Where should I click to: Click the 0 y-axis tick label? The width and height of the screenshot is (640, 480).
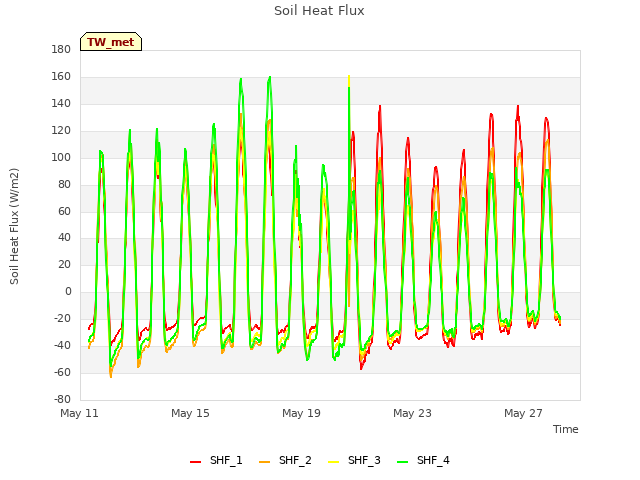click(68, 291)
